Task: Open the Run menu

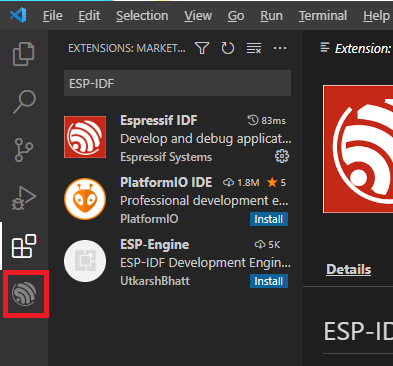Action: click(271, 16)
